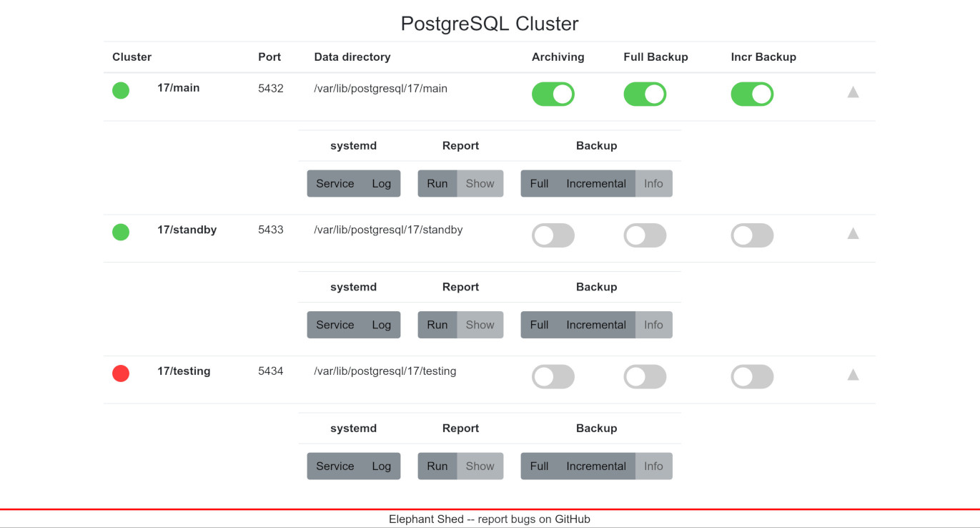Open systemd Service for 17/main
This screenshot has height=528, width=980.
[335, 184]
